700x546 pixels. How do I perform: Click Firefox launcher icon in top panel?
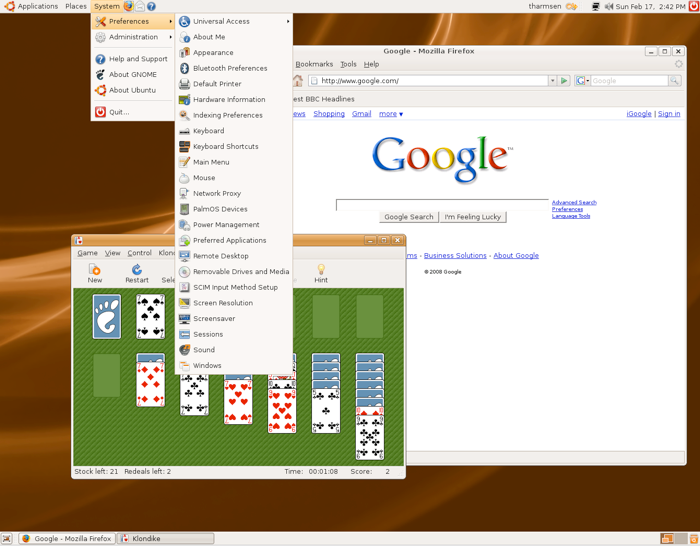coord(129,6)
